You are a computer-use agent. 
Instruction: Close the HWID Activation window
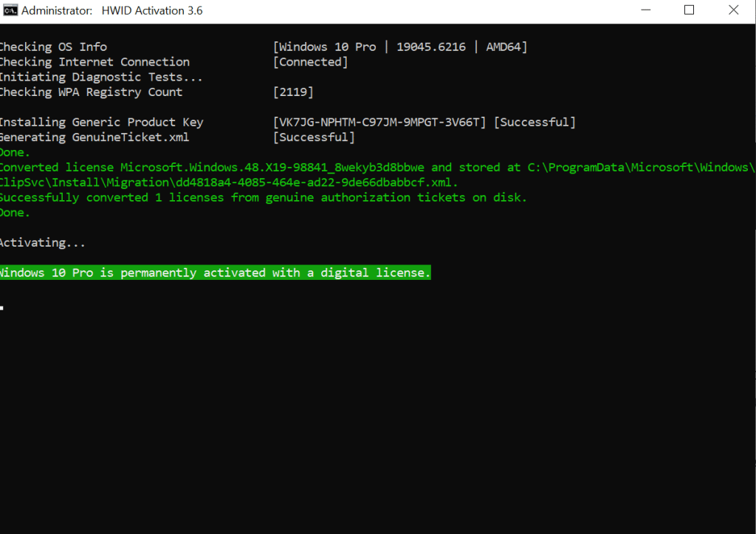[x=732, y=10]
